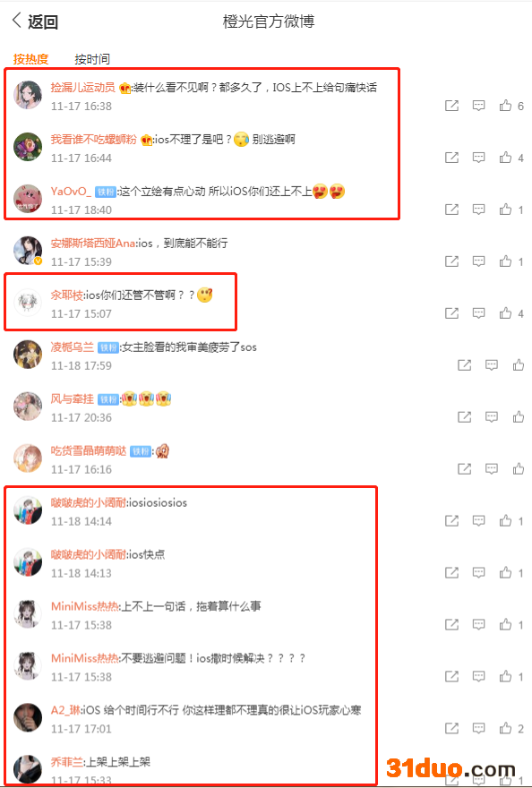Open 捡漏儿运动员's profile via username
Viewport: 532px width, 788px height.
83,88
